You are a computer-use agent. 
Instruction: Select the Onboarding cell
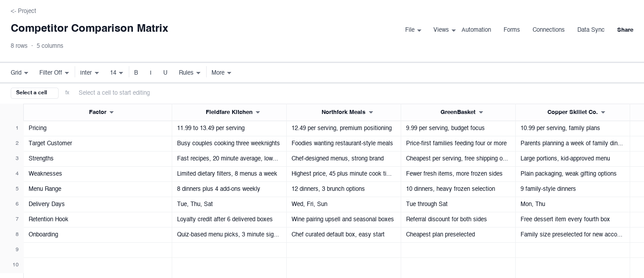click(97, 235)
